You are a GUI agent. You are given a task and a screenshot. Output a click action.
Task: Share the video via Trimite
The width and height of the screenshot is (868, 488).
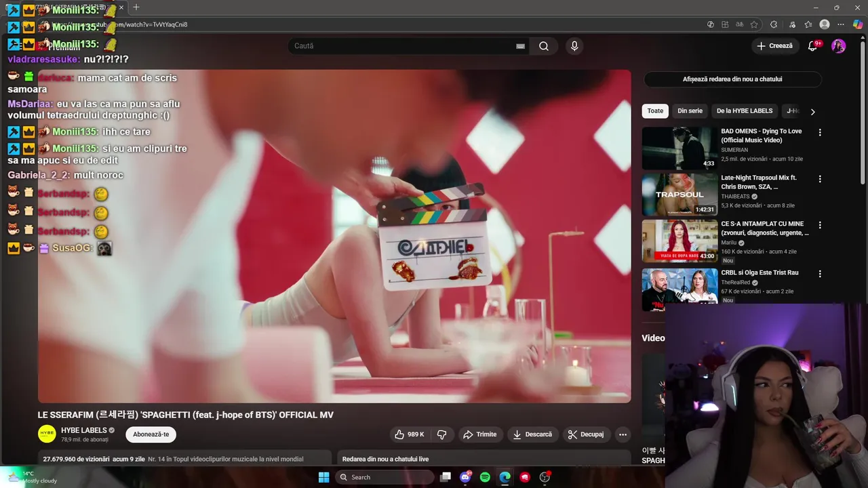point(479,434)
